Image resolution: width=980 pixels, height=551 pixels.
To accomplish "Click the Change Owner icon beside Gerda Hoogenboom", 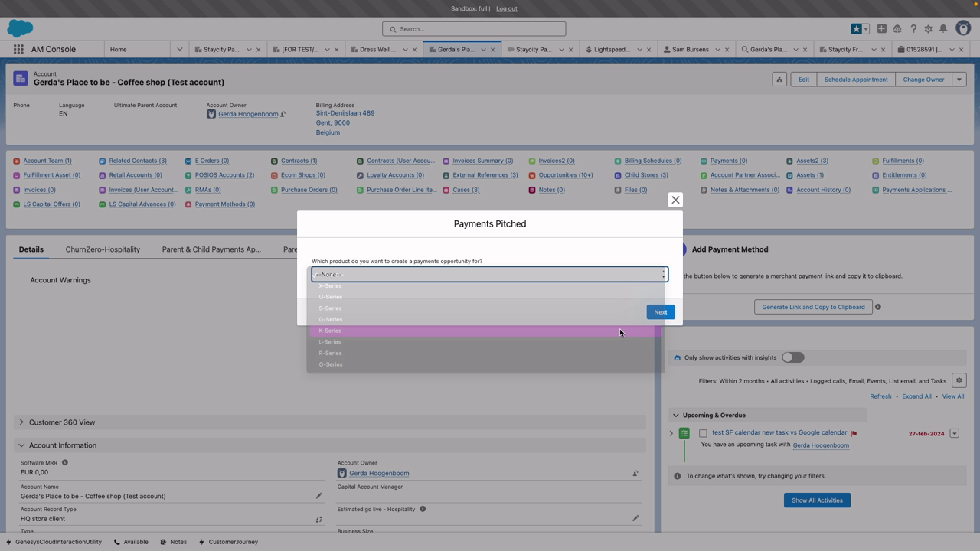I will click(283, 114).
